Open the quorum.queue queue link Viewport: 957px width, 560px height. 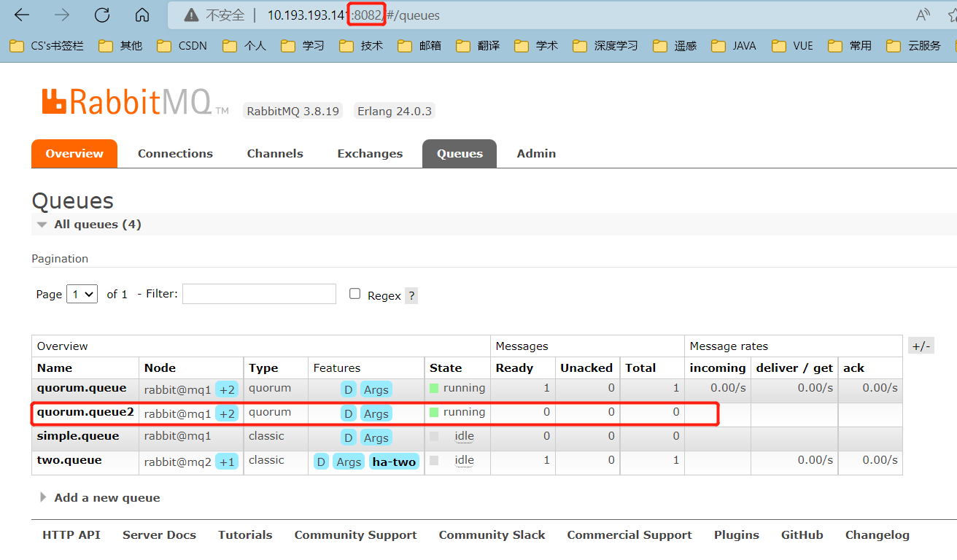pyautogui.click(x=82, y=388)
